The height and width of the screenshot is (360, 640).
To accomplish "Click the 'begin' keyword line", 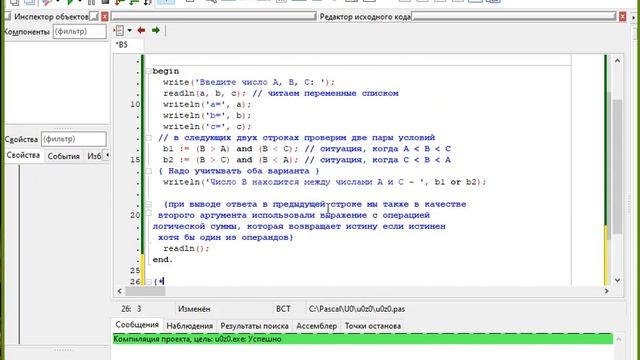I will [x=166, y=71].
